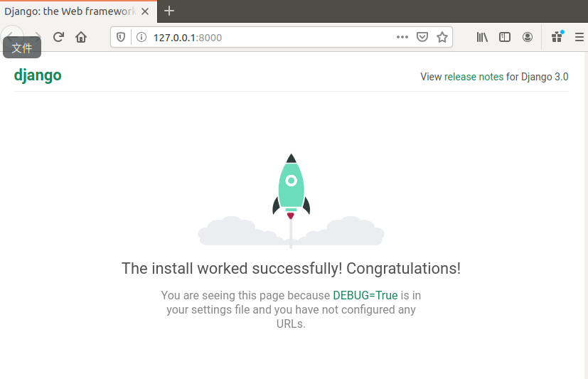Save page to Pocket
The image size is (588, 379).
click(422, 37)
